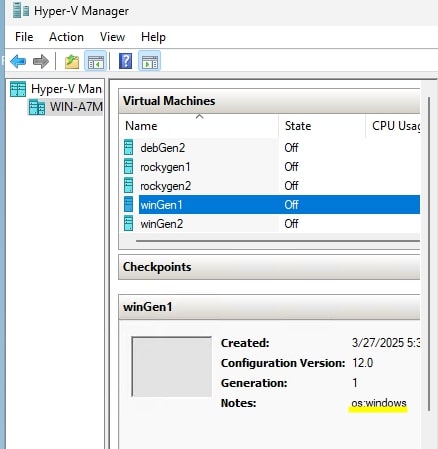The height and width of the screenshot is (449, 438).
Task: Click the Virtual Machines panel header
Action: (269, 101)
